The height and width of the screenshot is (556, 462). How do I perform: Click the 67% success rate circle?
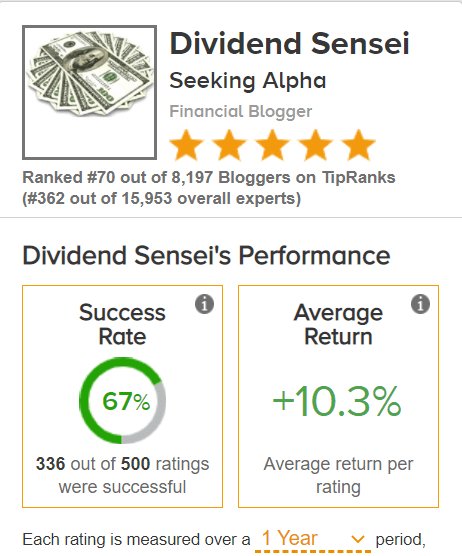point(122,400)
